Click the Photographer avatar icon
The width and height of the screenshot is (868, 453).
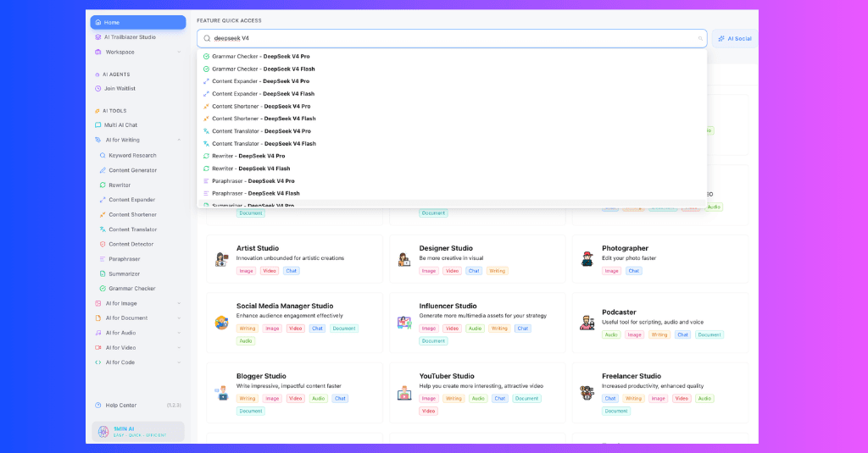(587, 259)
